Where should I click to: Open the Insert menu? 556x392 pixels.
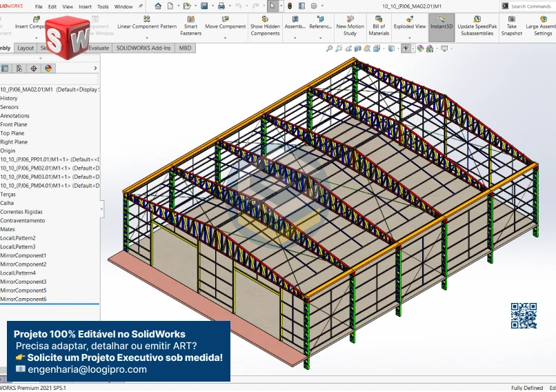click(x=85, y=6)
